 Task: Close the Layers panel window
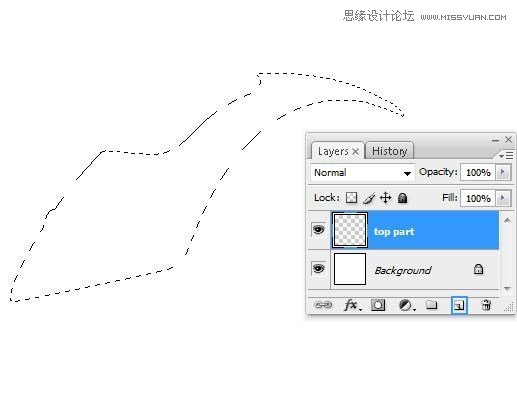[508, 139]
